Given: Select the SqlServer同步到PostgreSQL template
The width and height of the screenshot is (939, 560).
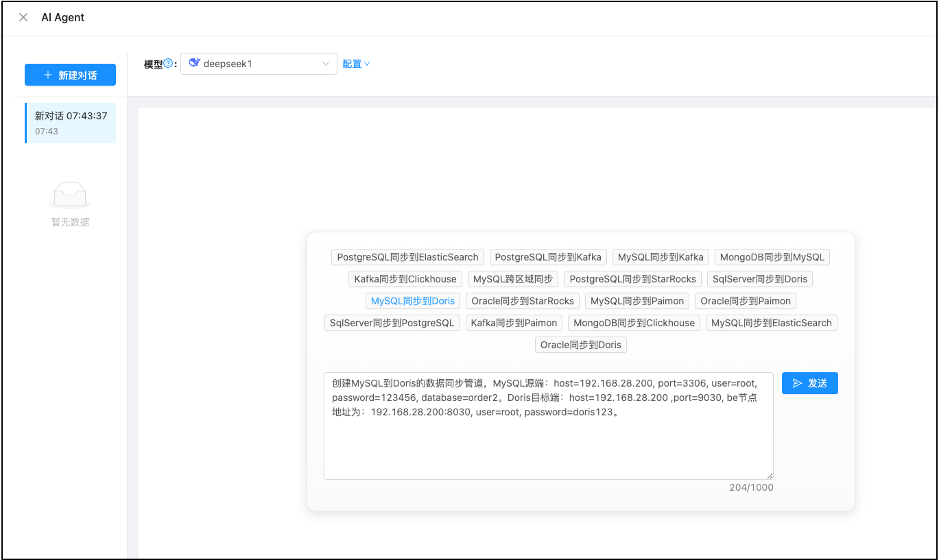Looking at the screenshot, I should click(x=392, y=323).
